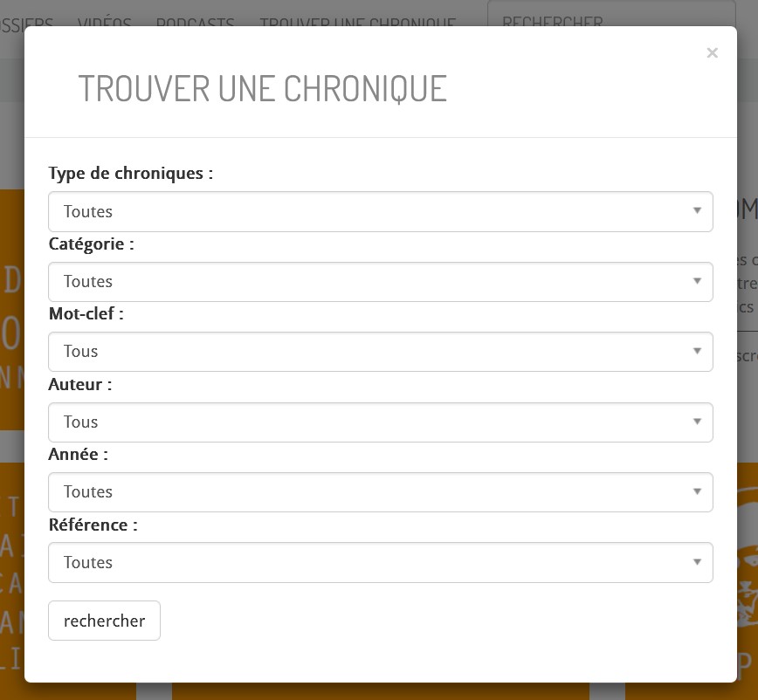Click the "Type de chroniques :" label
The image size is (758, 700).
(131, 174)
